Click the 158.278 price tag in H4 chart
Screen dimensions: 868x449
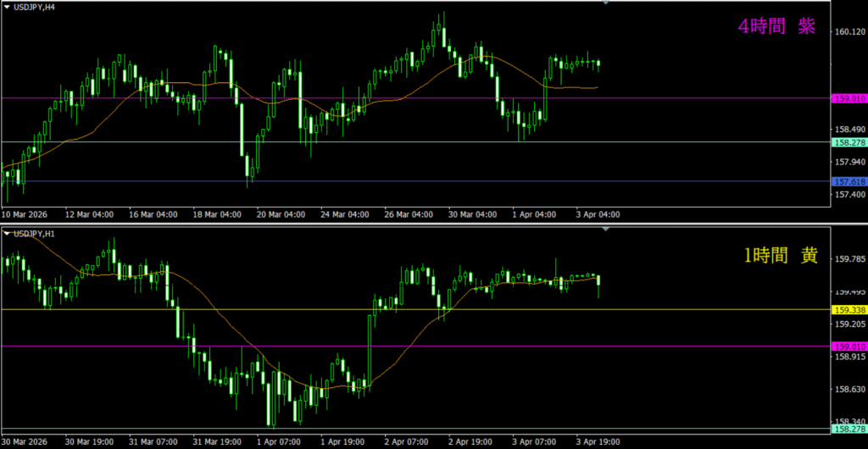(850, 142)
